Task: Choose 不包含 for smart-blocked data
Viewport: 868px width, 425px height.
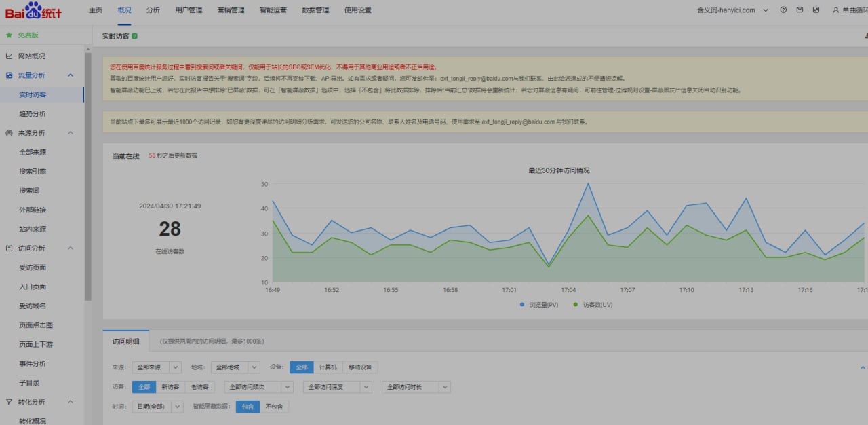Action: [x=274, y=407]
